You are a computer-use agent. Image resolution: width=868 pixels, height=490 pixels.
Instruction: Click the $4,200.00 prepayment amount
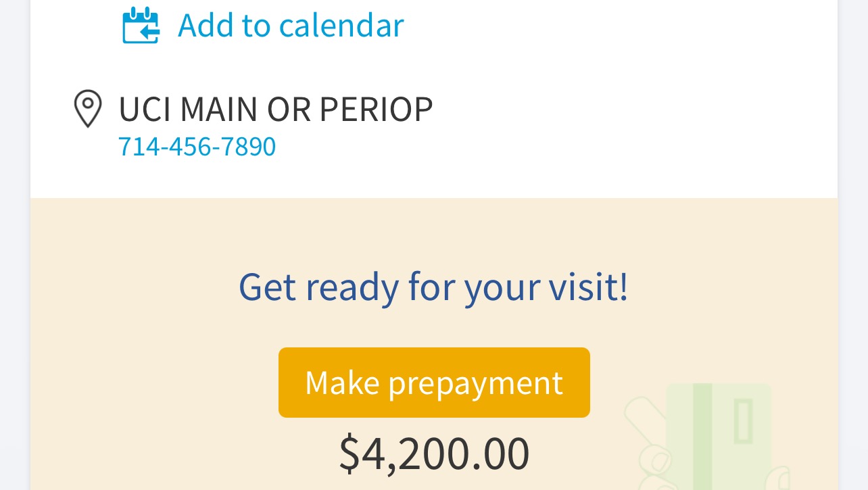click(434, 454)
